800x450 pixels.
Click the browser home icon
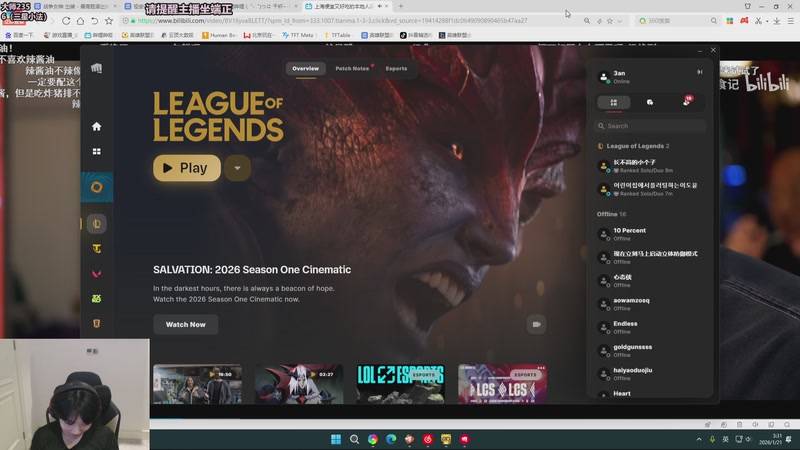[80, 21]
